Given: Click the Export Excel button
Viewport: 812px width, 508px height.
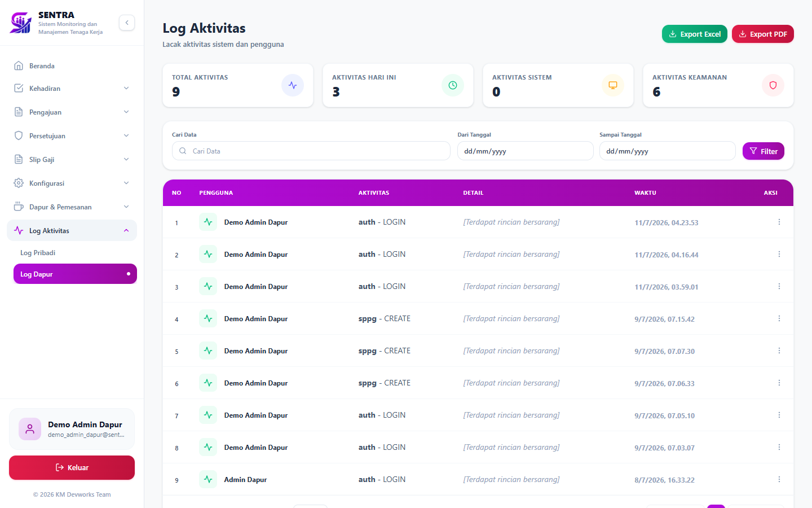Looking at the screenshot, I should [695, 34].
